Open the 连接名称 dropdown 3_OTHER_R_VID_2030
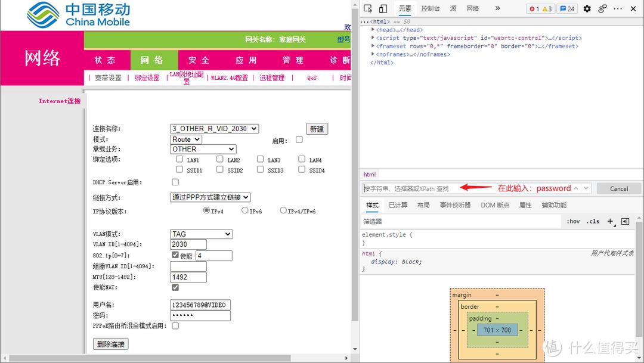Image resolution: width=644 pixels, height=363 pixels. tap(215, 128)
